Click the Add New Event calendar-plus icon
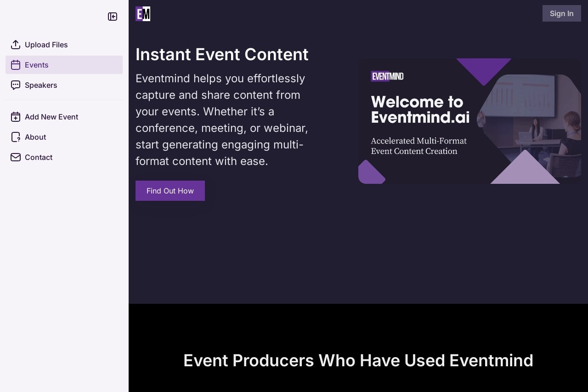The image size is (588, 392). click(16, 117)
